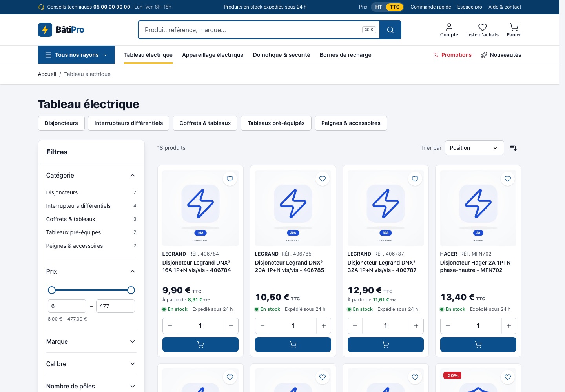Filter by Disjoncteurs category in sidebar
Viewport: 565px width, 392px height.
[x=91, y=192]
